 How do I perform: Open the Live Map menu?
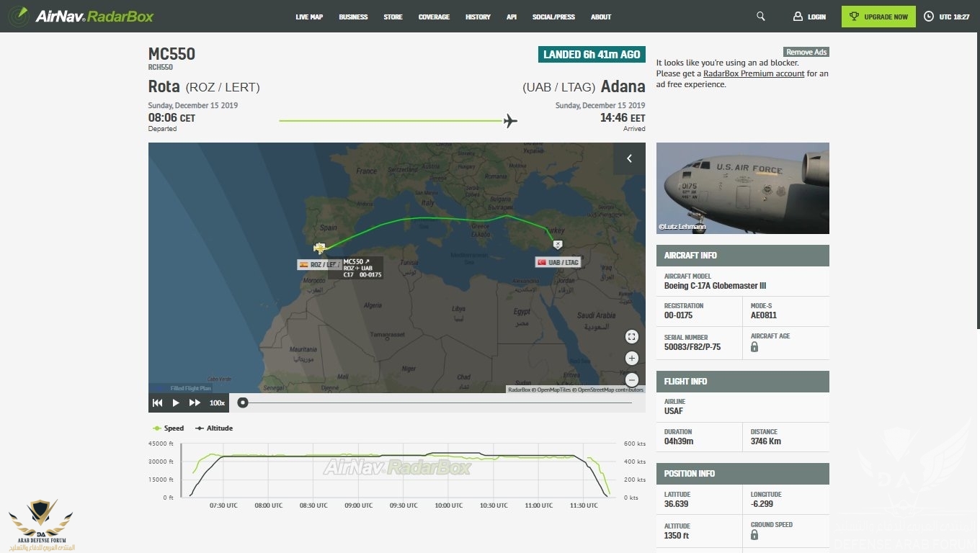point(309,17)
